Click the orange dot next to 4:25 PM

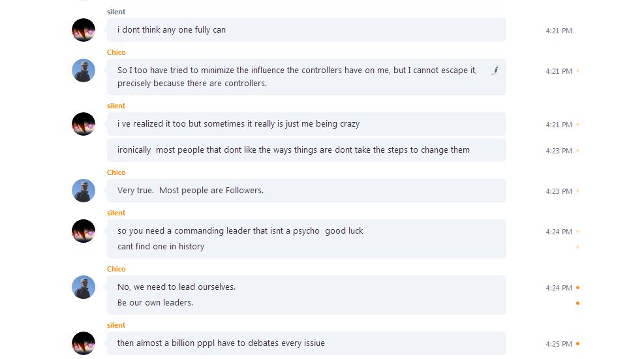point(578,344)
